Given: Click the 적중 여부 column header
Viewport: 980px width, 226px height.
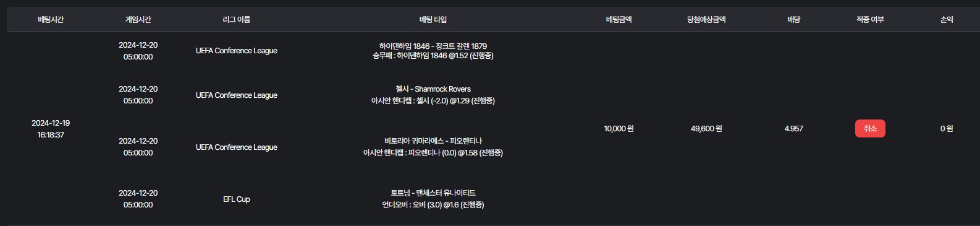Looking at the screenshot, I should 870,20.
